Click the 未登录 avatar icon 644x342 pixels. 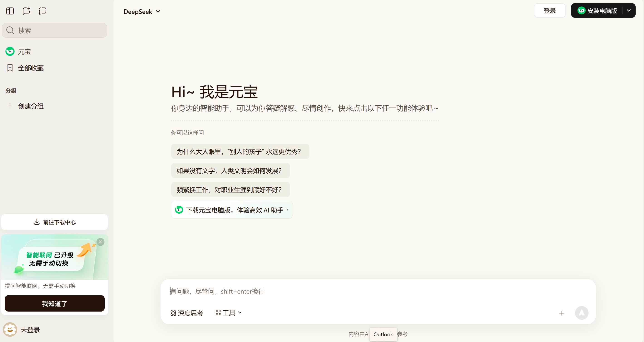click(x=10, y=330)
